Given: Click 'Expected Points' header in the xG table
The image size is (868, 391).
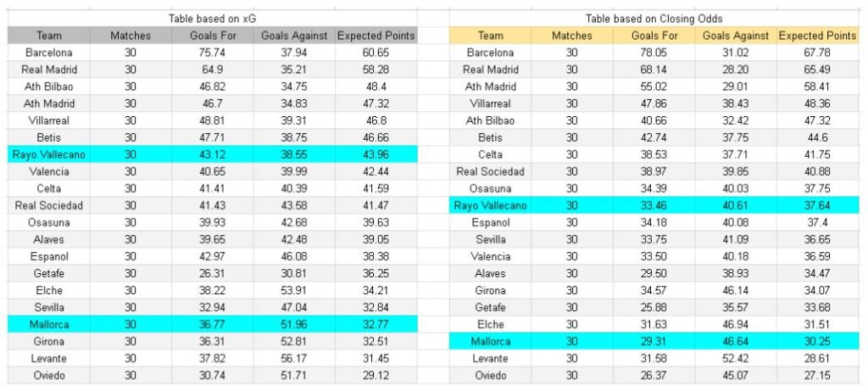Looking at the screenshot, I should [376, 36].
